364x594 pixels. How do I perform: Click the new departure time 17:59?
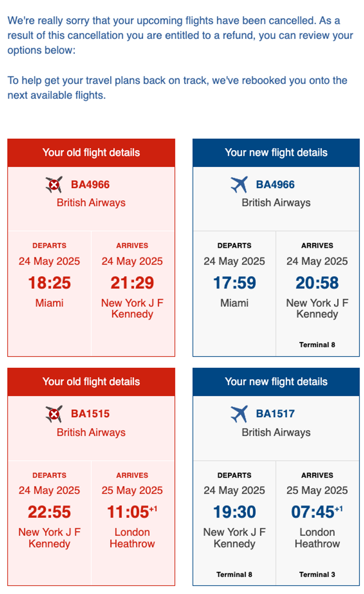point(235,283)
